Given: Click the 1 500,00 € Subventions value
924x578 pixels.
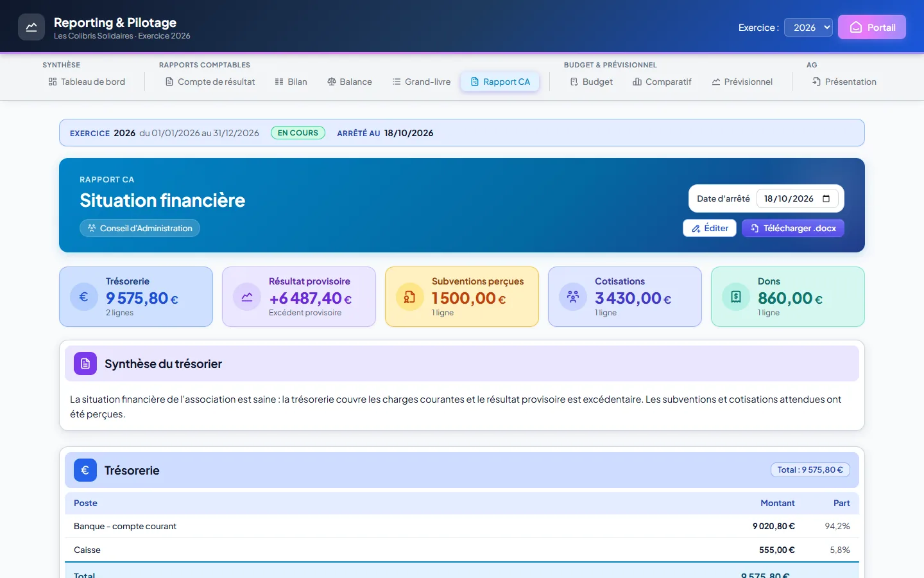Looking at the screenshot, I should tap(469, 299).
